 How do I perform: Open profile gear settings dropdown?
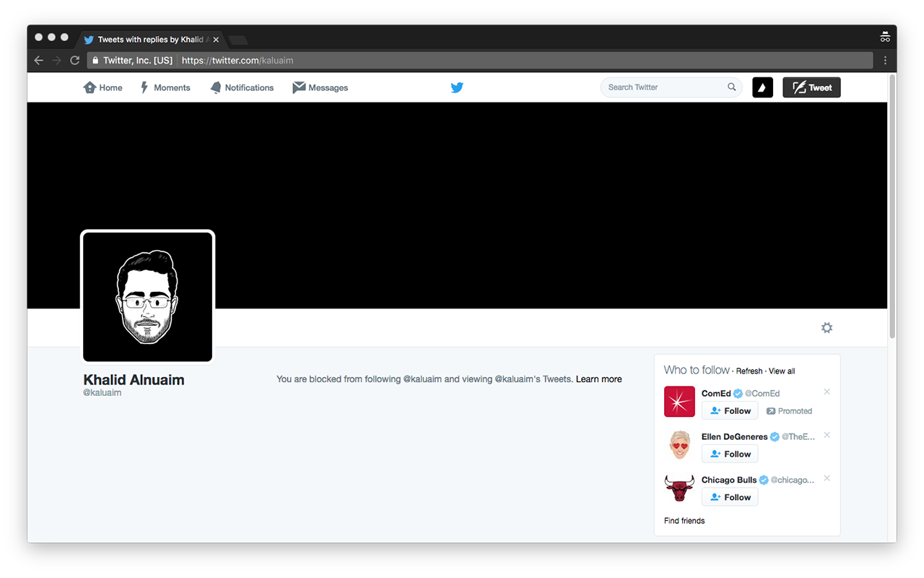point(827,328)
